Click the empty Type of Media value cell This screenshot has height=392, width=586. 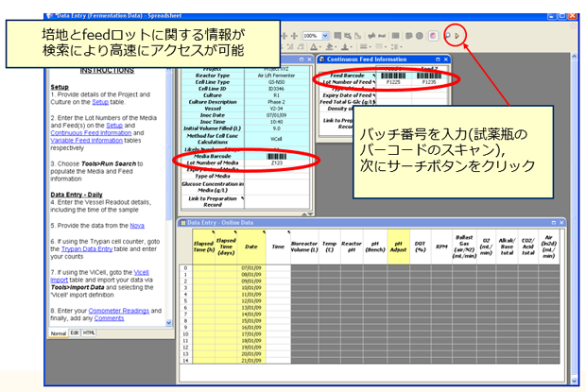point(277,176)
